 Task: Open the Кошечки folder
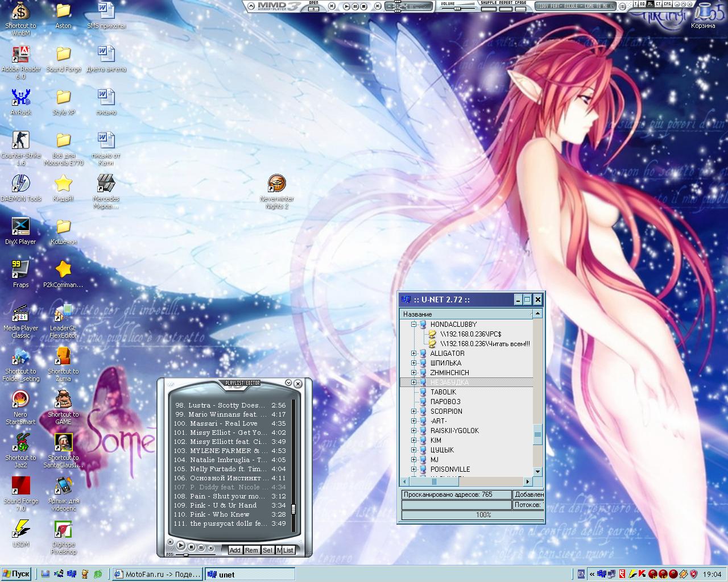[63, 231]
